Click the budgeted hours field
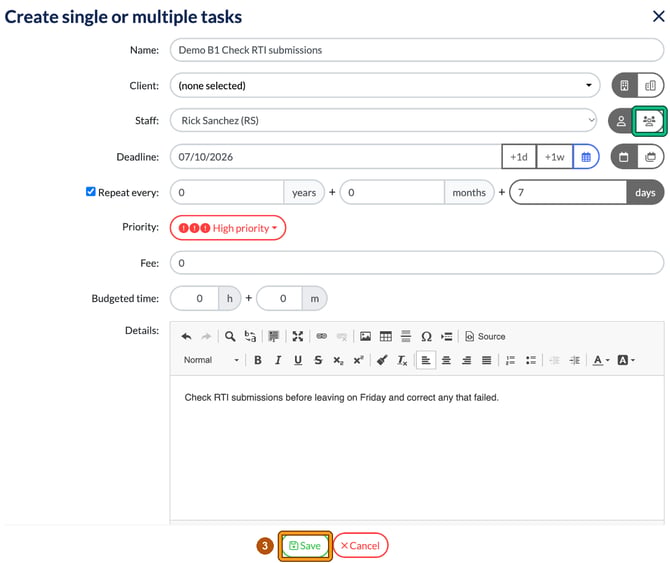The image size is (670, 563). click(x=195, y=298)
